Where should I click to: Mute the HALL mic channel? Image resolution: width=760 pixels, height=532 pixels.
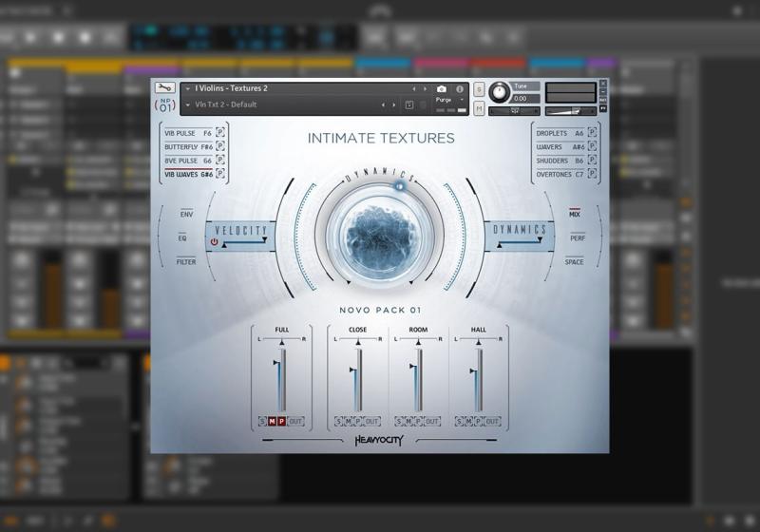click(x=468, y=421)
